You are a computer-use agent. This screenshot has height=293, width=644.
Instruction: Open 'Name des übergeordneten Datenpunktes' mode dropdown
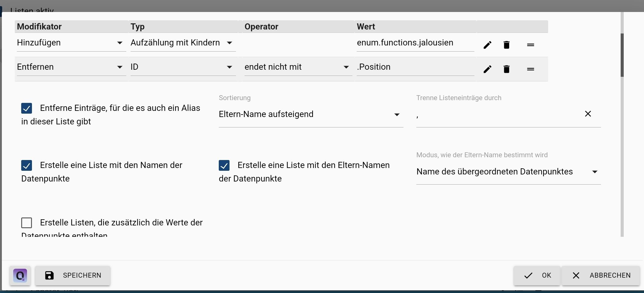pyautogui.click(x=508, y=172)
